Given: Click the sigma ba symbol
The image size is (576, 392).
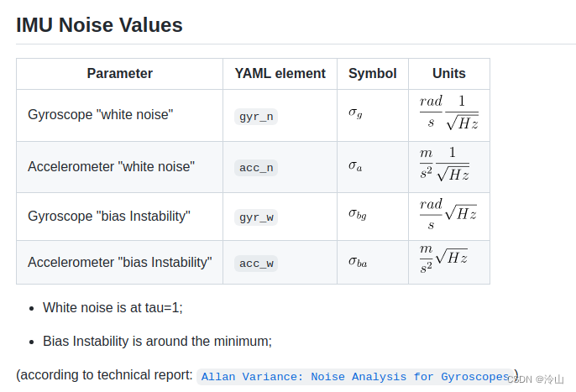Looking at the screenshot, I should 358,261.
